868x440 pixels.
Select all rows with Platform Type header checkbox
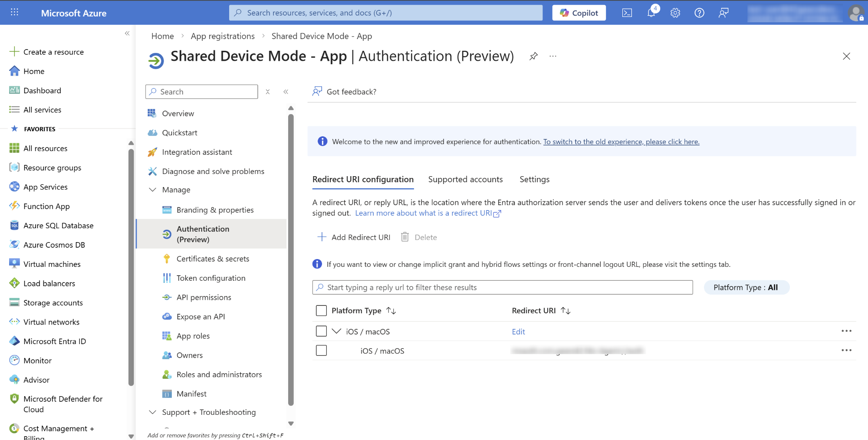(x=321, y=311)
